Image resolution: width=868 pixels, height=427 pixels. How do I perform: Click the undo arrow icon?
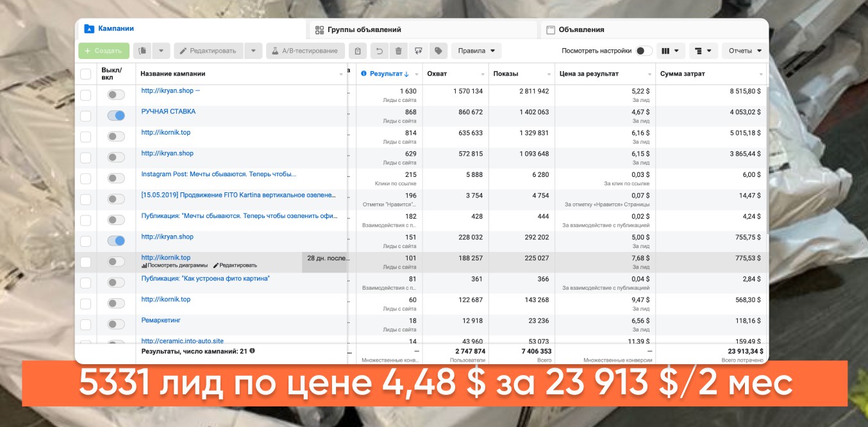[x=379, y=51]
